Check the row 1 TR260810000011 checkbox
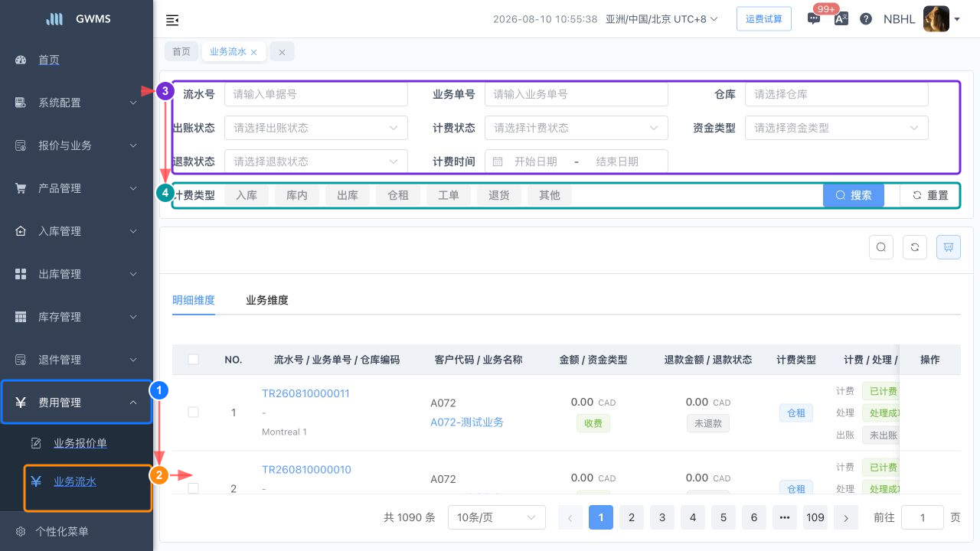 point(193,412)
